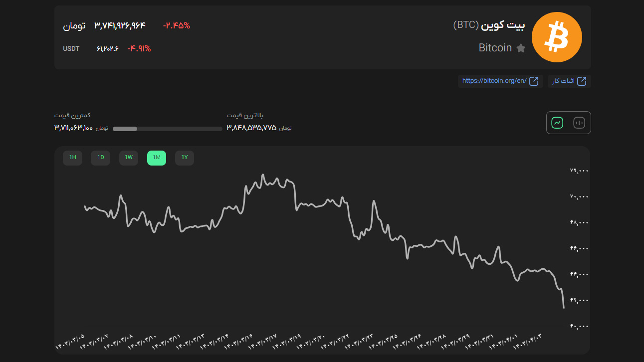This screenshot has width=644, height=362.
Task: Click the ۷۰,۰۰۰ y-axis label
Action: click(579, 196)
